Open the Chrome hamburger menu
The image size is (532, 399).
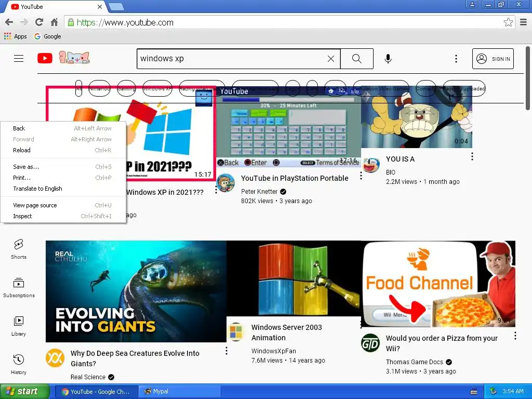tap(524, 22)
